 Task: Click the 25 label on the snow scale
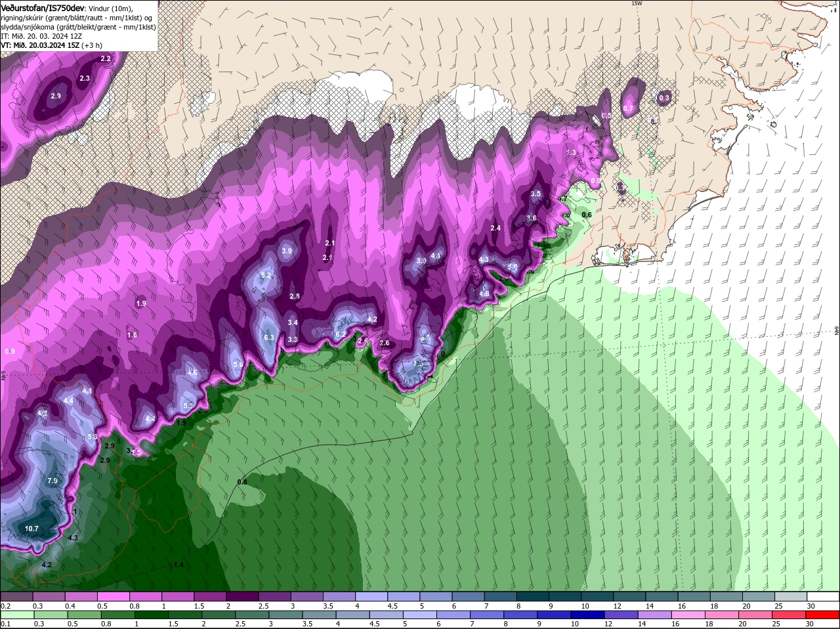click(779, 605)
